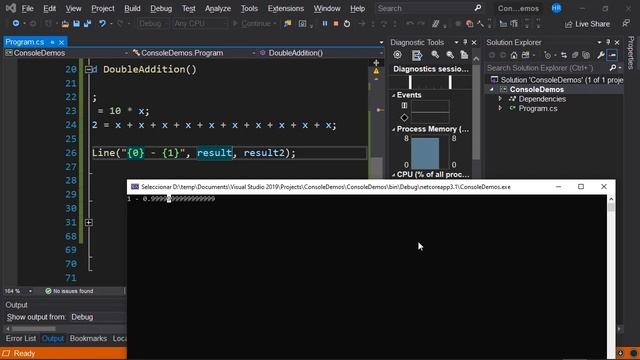Open Diagnostic Tools settings gear
Image resolution: width=640 pixels, height=360 pixels.
pos(397,55)
